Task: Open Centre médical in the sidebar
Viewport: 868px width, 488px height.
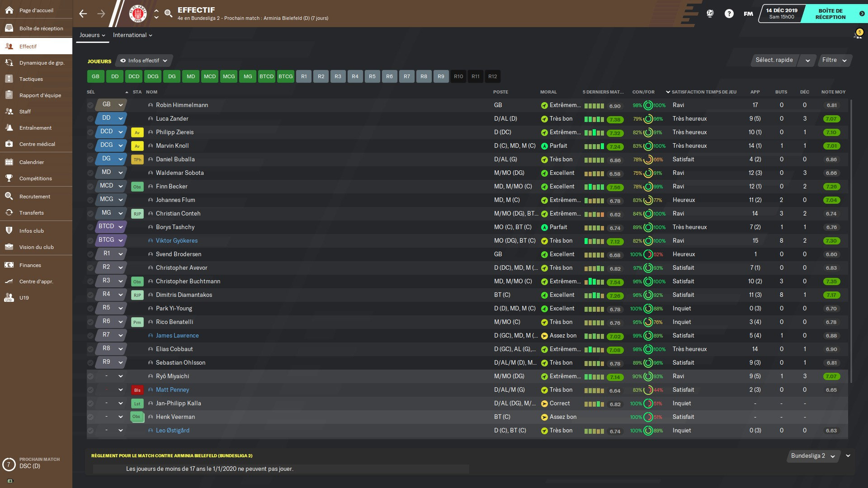Action: click(x=37, y=144)
